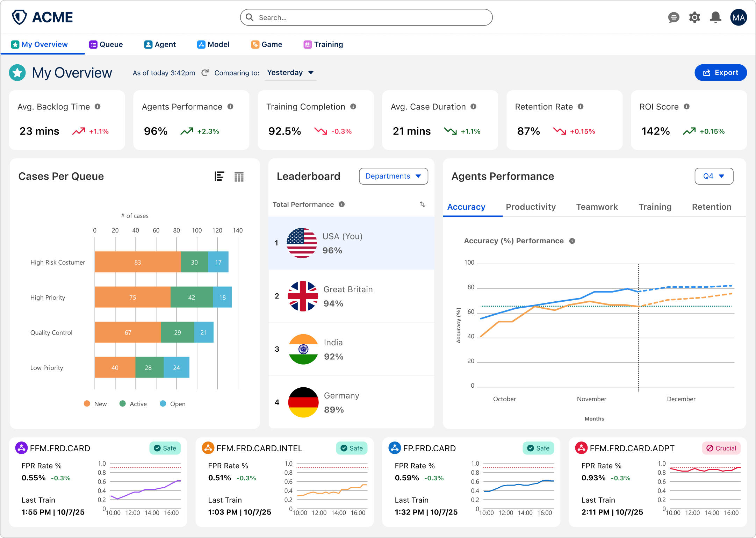Screen dimensions: 756x538
Task: Sort leaderboard with the sort arrows icon
Action: coord(423,205)
